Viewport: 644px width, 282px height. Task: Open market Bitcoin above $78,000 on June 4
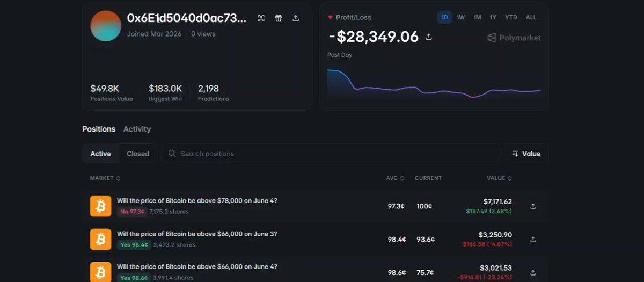click(197, 201)
